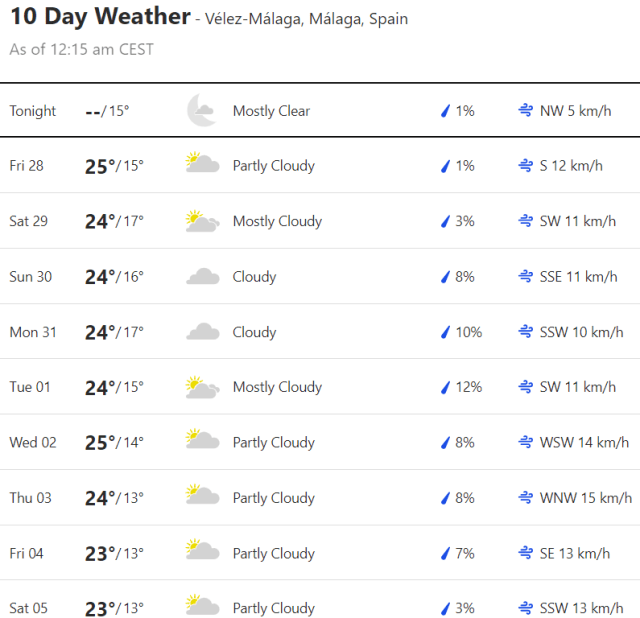640x618 pixels.
Task: Click Wed 02 partly cloudy icon
Action: [x=202, y=442]
